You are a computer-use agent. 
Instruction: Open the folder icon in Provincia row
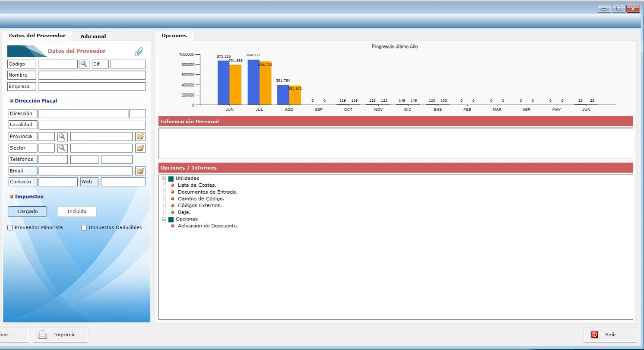pyautogui.click(x=140, y=136)
